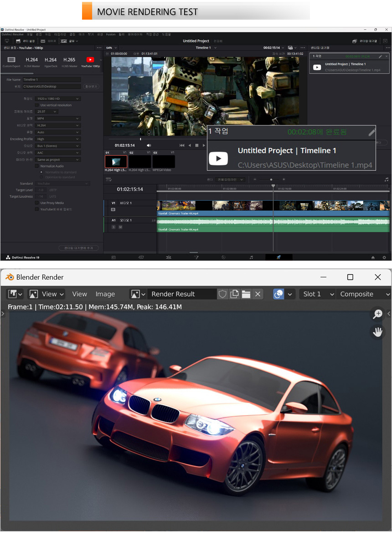Open the Blender View menu without arrow

pos(79,294)
